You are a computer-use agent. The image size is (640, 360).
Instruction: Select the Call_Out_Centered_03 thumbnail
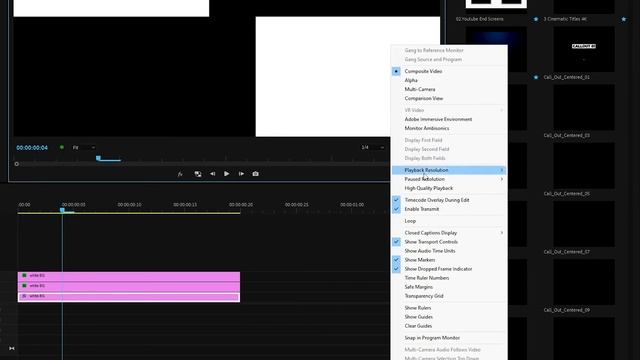click(x=584, y=107)
